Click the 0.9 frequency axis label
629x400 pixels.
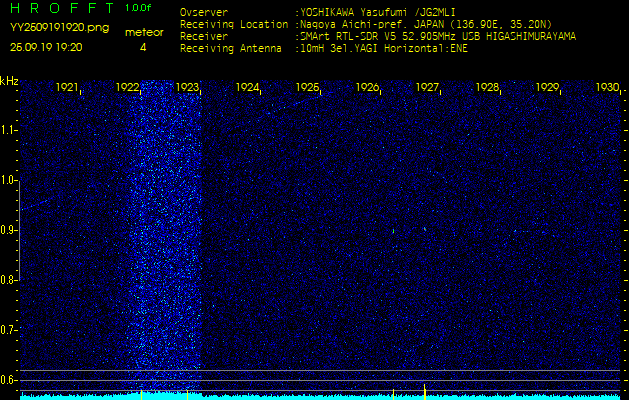click(8, 230)
